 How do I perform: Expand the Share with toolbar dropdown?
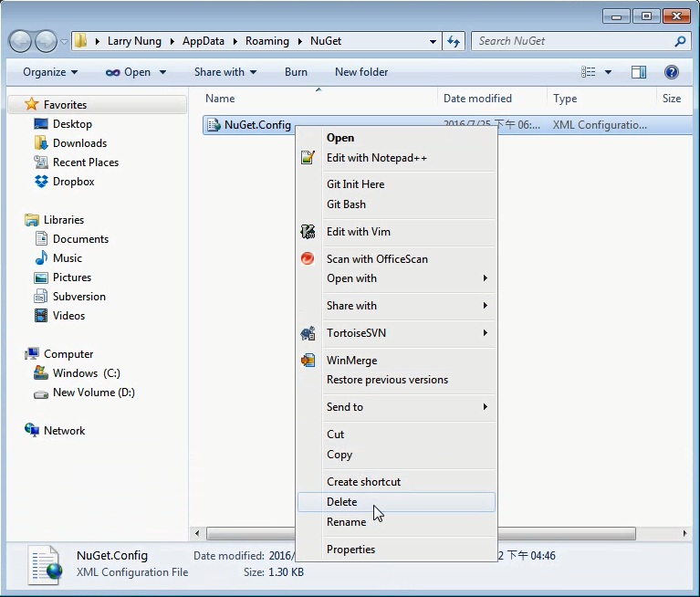[225, 72]
